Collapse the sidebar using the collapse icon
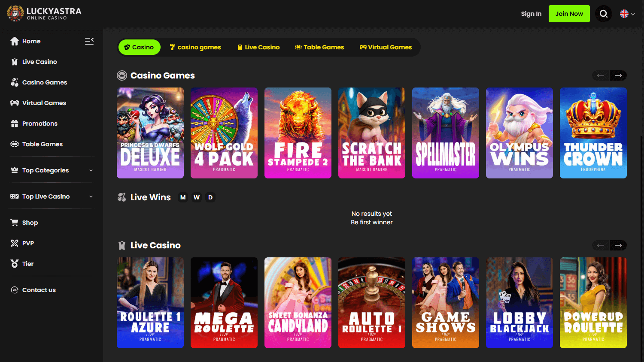Image resolution: width=644 pixels, height=362 pixels. point(89,41)
